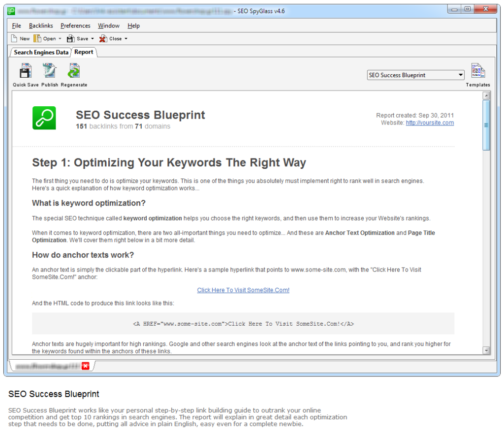Select the Report tab
This screenshot has width=504, height=429.
tap(84, 52)
